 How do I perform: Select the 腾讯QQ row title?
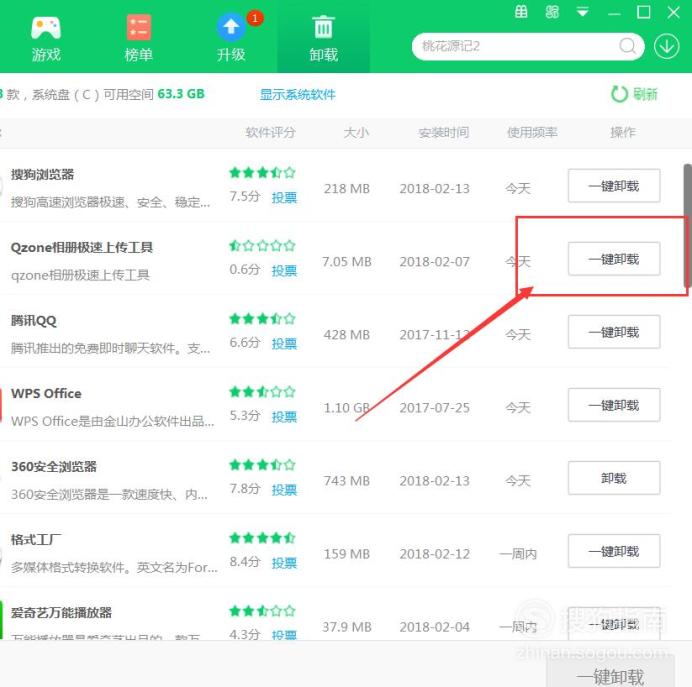(x=34, y=321)
